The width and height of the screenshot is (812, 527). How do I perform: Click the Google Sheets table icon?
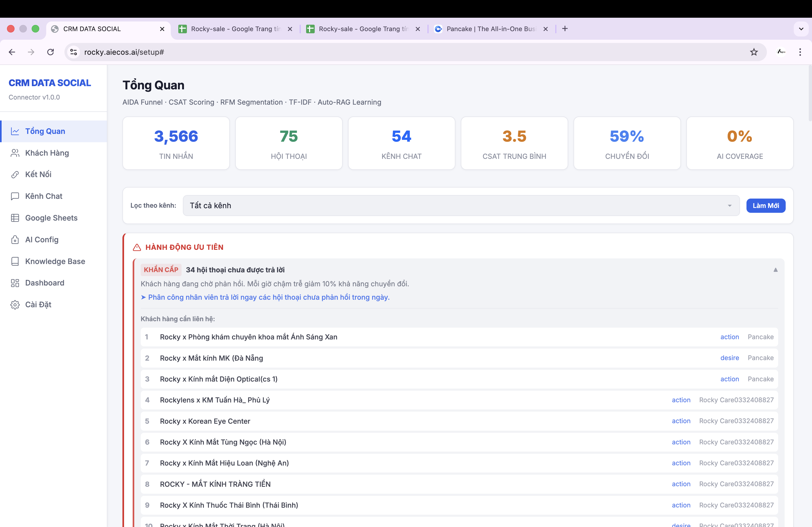15,218
